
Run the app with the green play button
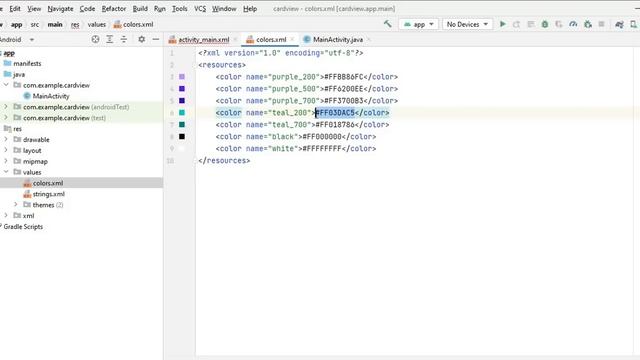pos(502,24)
